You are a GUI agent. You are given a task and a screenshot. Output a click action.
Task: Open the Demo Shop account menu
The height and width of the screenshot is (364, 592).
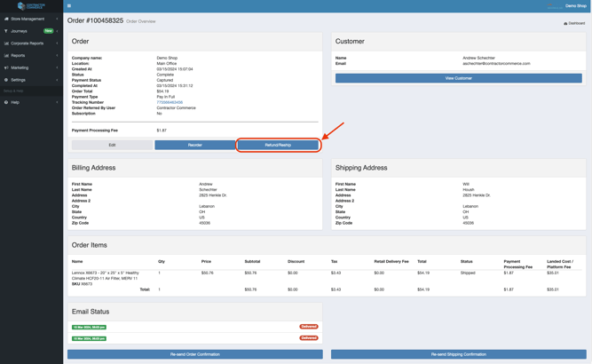coord(576,6)
